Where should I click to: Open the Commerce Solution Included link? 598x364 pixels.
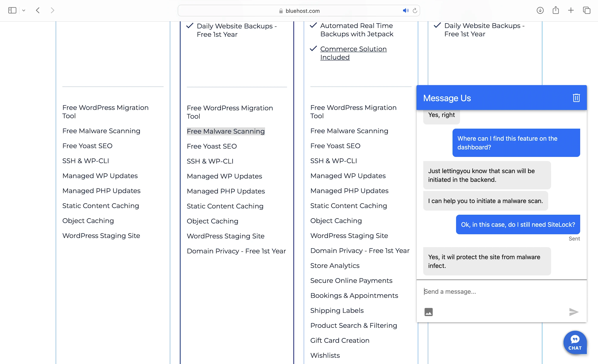353,53
